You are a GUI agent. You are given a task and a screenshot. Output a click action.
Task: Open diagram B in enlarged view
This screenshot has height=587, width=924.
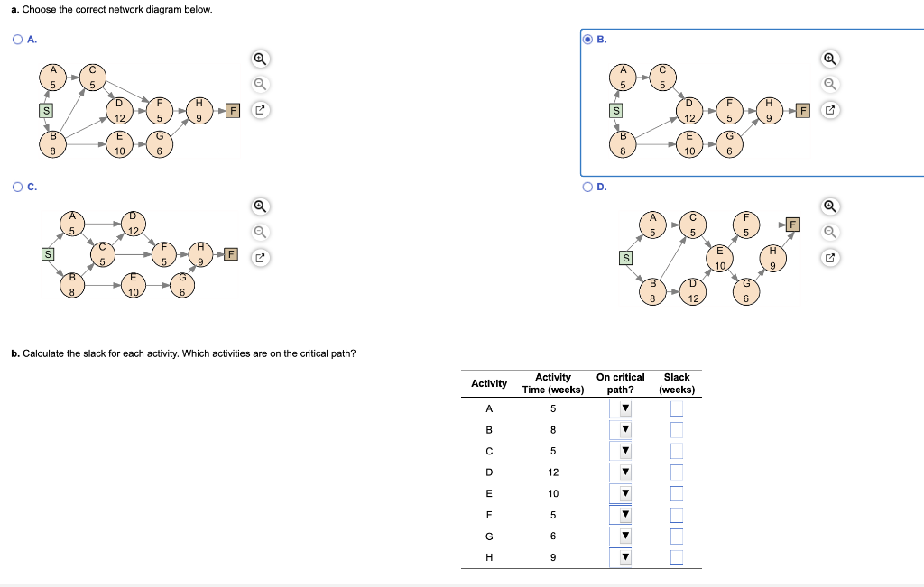(x=830, y=109)
